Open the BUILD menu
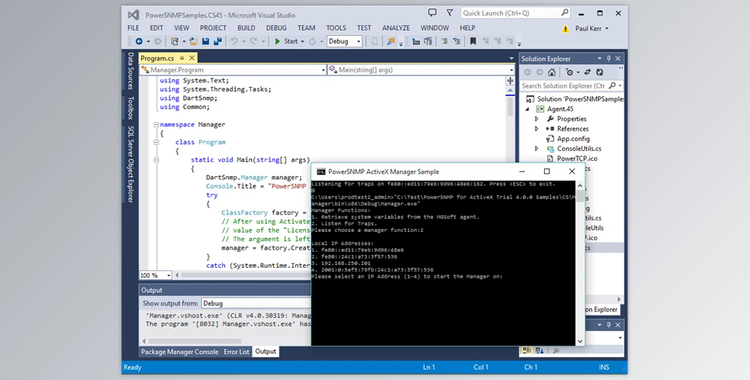The image size is (750, 380). coord(246,28)
